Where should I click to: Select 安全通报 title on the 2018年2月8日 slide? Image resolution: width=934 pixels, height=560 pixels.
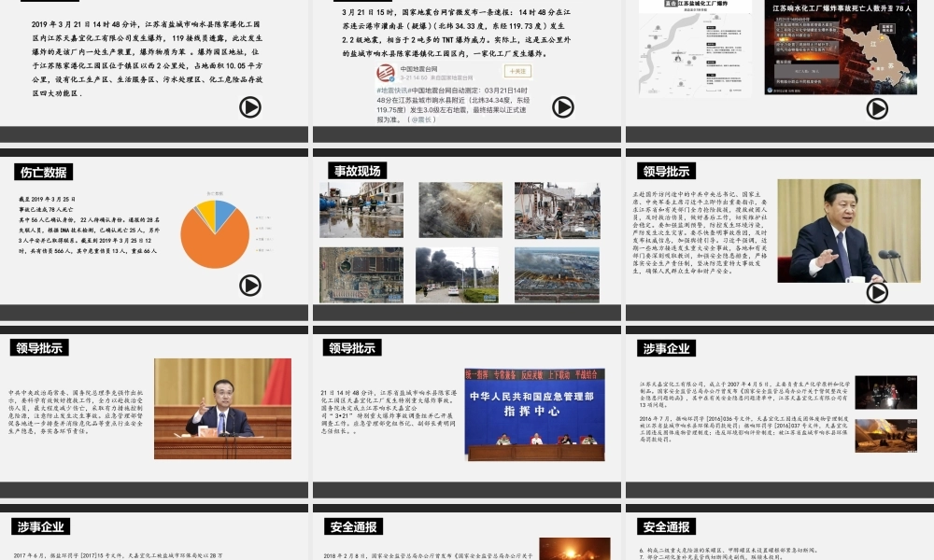[353, 526]
